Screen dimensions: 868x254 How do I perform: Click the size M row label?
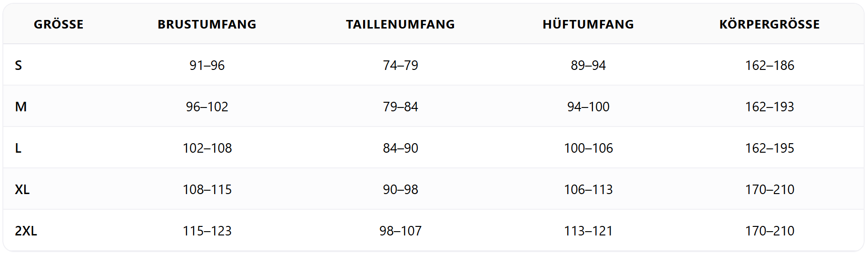[21, 107]
